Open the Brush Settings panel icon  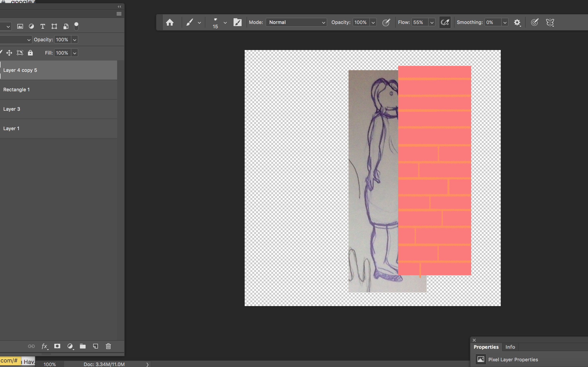[x=237, y=22]
